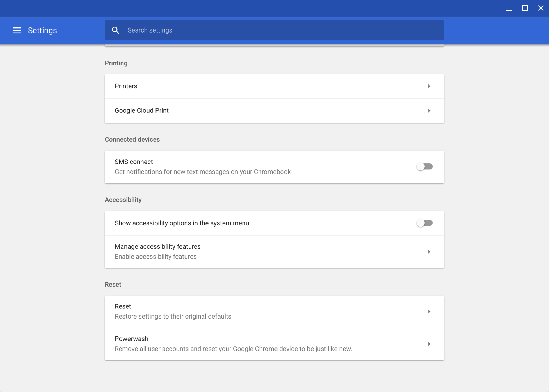Open Manage accessibility features arrow
The width and height of the screenshot is (549, 392).
pyautogui.click(x=429, y=252)
